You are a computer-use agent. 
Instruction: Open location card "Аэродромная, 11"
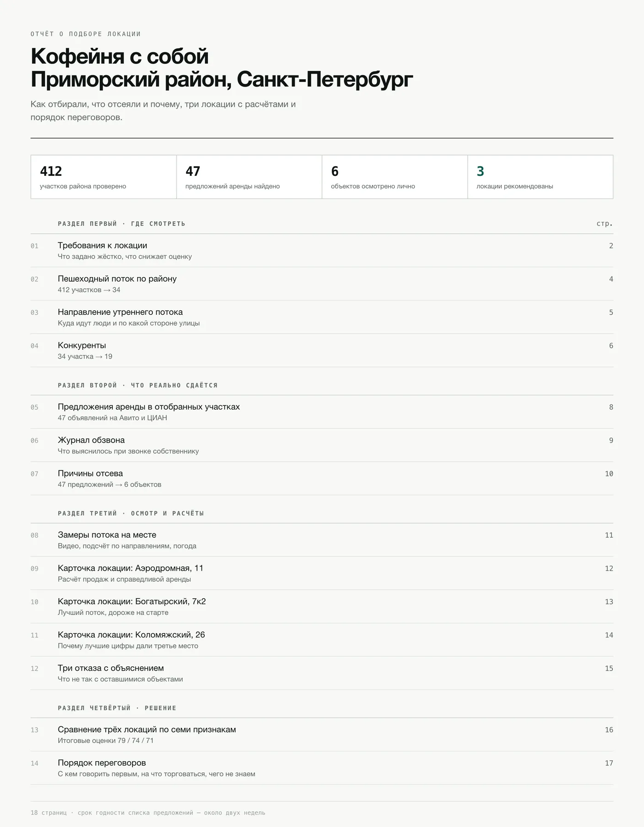coord(322,573)
